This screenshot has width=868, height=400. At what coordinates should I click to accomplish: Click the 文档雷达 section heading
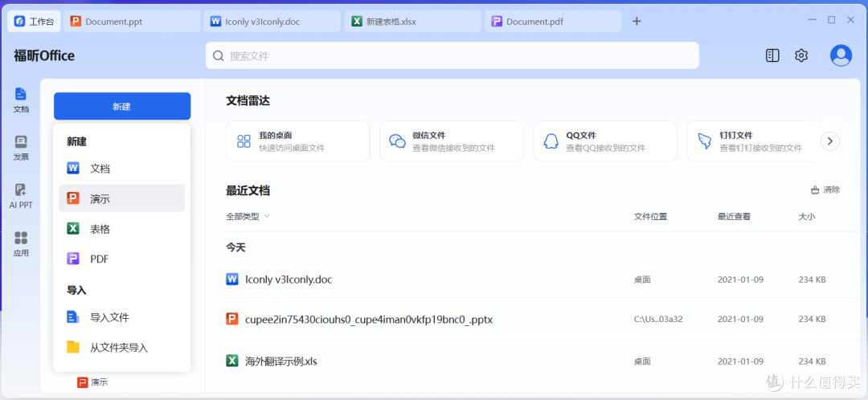(248, 100)
